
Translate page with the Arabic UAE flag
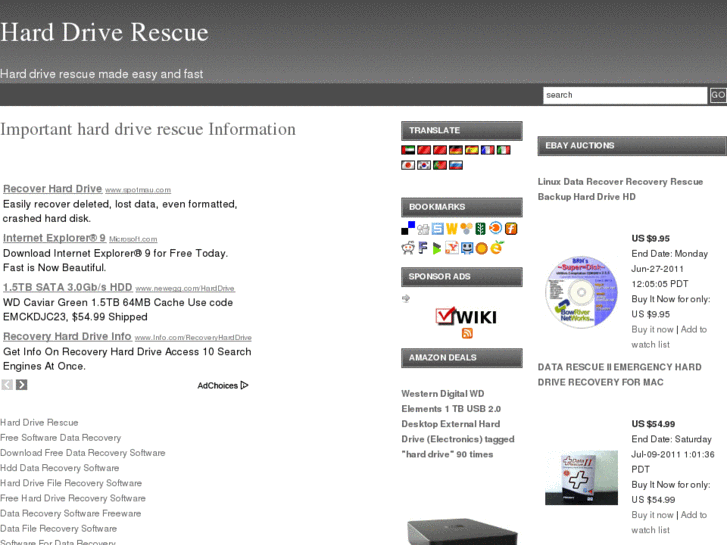click(408, 150)
